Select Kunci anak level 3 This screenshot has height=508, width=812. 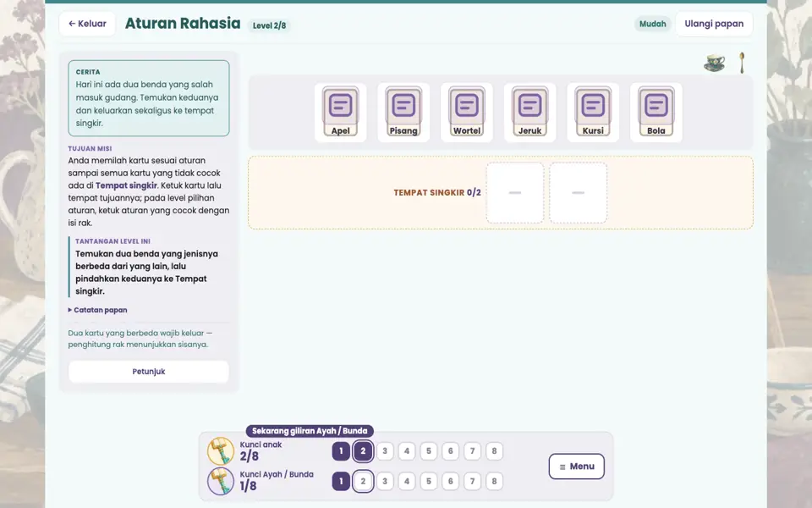[x=385, y=451]
